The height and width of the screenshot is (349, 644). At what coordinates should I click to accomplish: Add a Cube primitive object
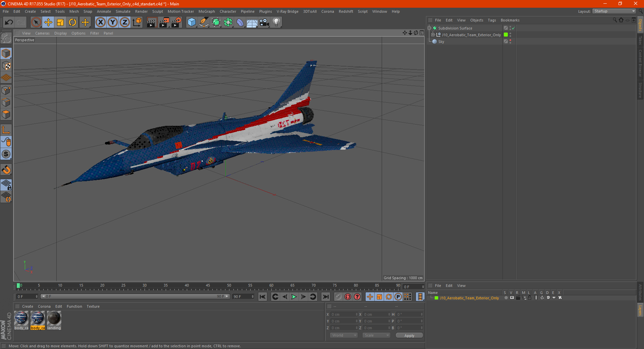click(x=192, y=22)
